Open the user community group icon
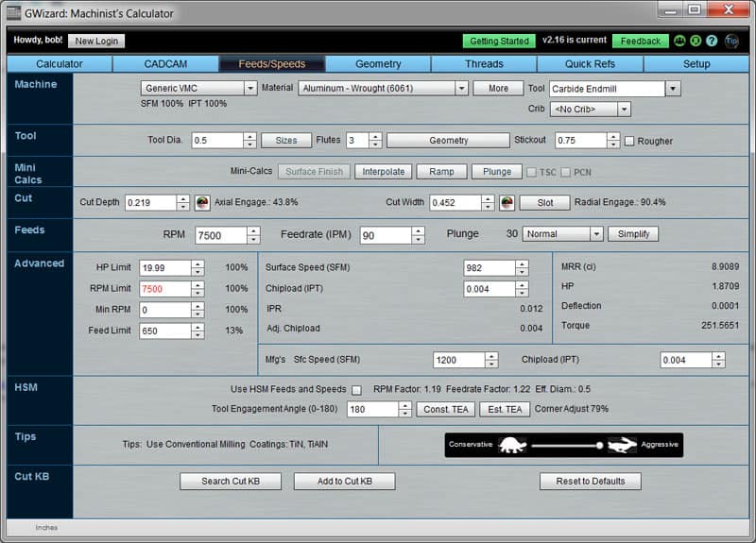756x543 pixels. pos(679,41)
